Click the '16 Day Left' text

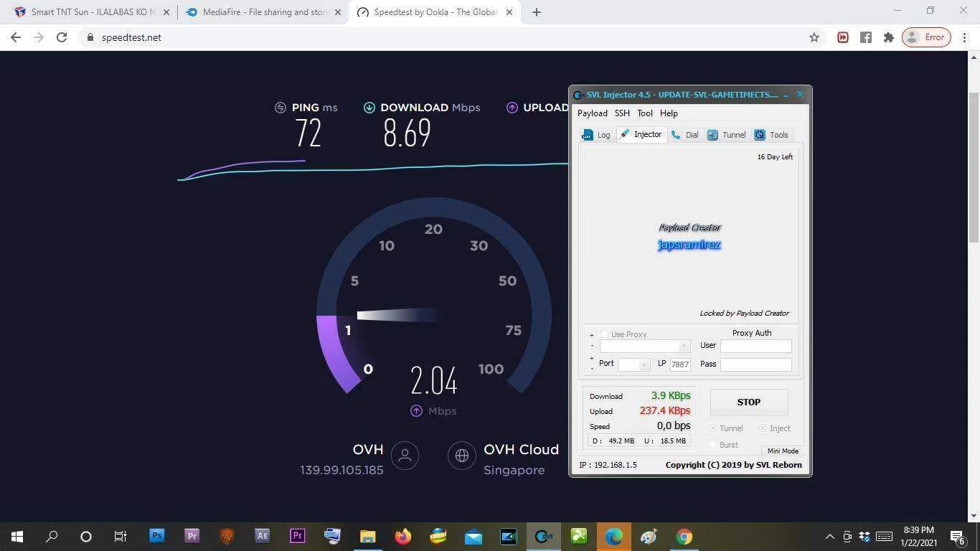tap(775, 156)
